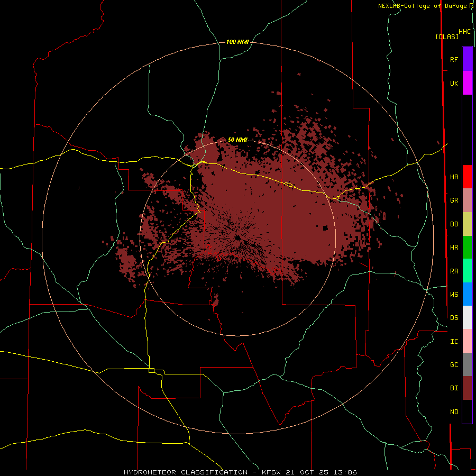Click the '21 OCT 25' date text
This screenshot has width=476, height=476.
pos(308,472)
